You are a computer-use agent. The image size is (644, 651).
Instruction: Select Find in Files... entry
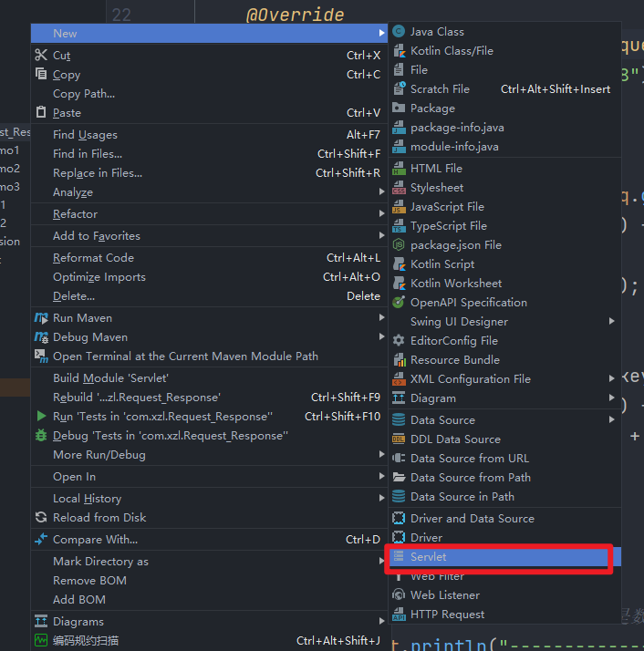210,153
